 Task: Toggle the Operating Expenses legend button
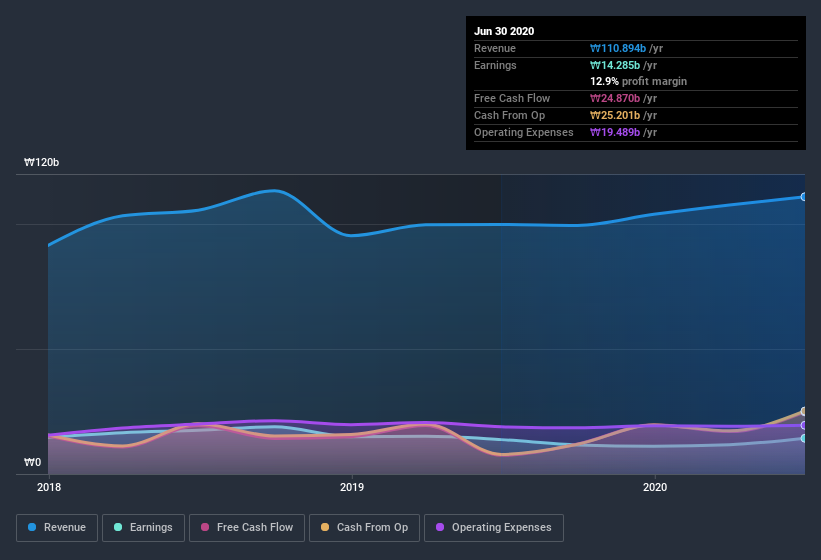(494, 528)
